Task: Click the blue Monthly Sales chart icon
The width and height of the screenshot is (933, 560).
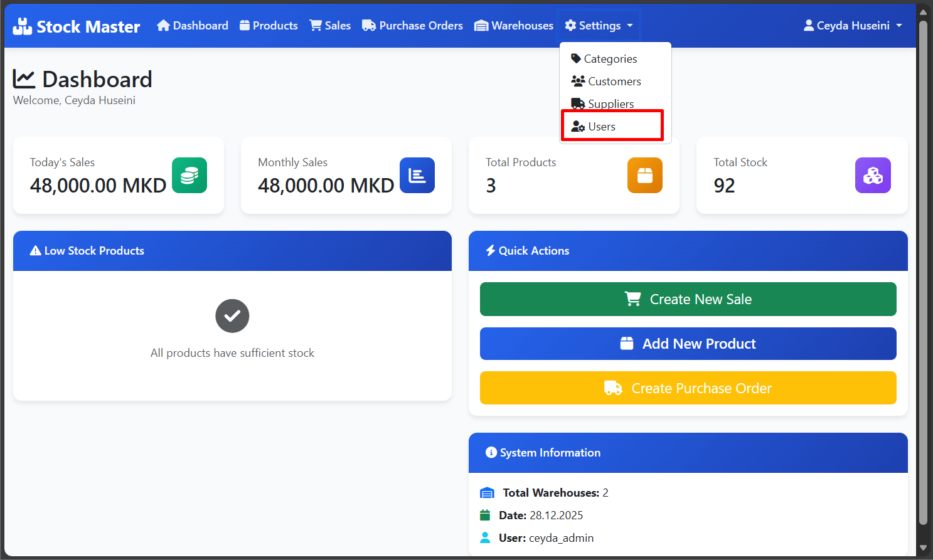Action: 417,176
